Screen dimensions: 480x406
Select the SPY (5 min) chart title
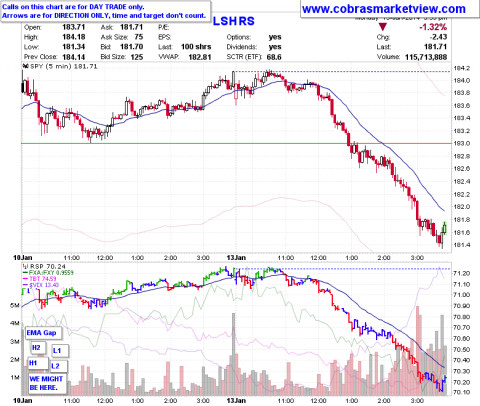pos(64,66)
